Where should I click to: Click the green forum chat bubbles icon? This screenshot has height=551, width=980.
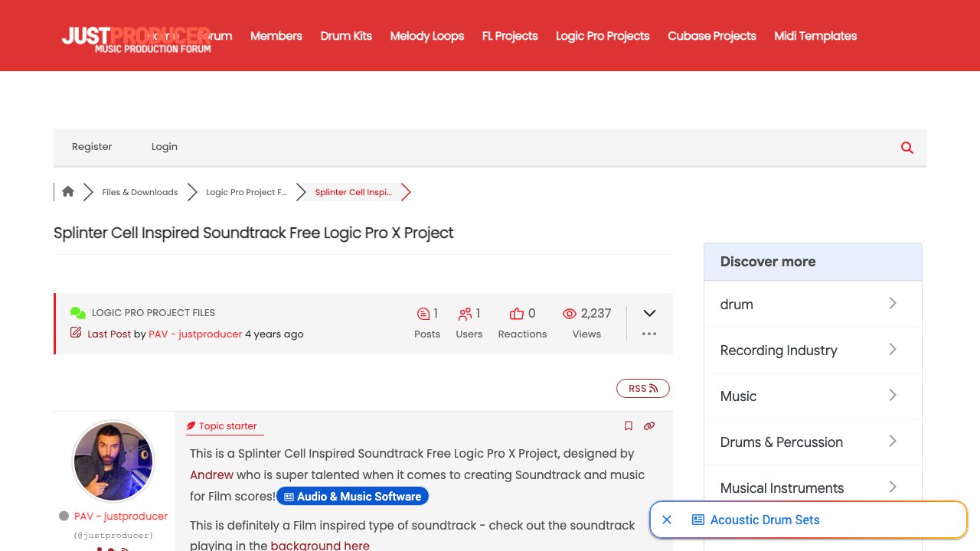pos(77,313)
